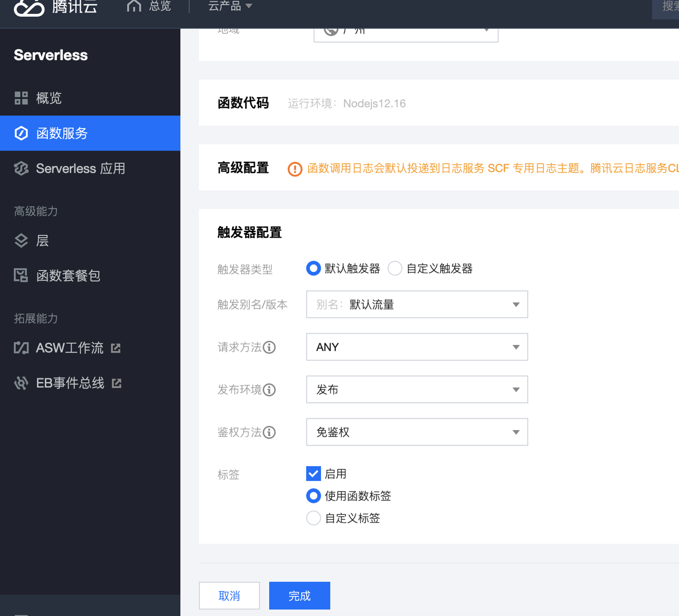
Task: Click the 触发器配置 heading
Action: [x=250, y=232]
